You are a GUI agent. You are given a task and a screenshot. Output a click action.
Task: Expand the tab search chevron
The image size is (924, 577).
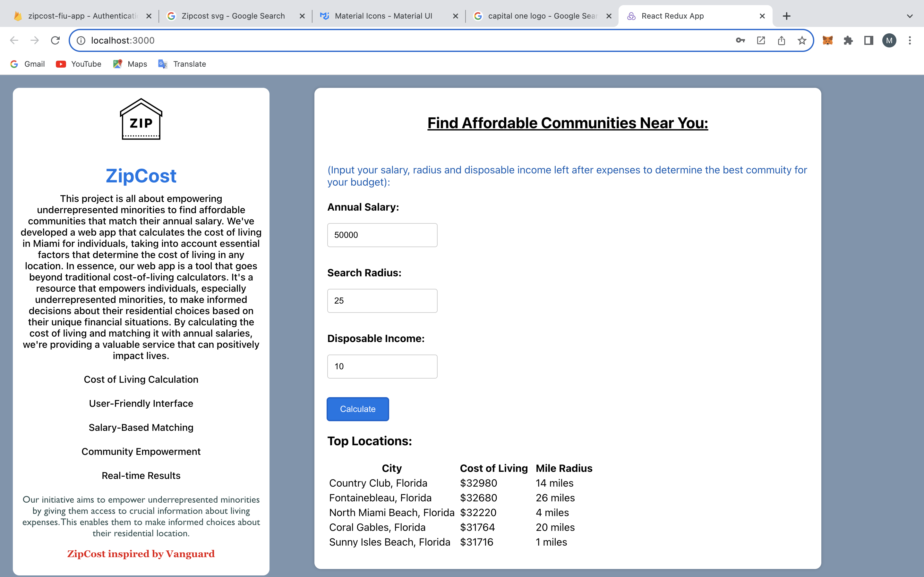(910, 16)
